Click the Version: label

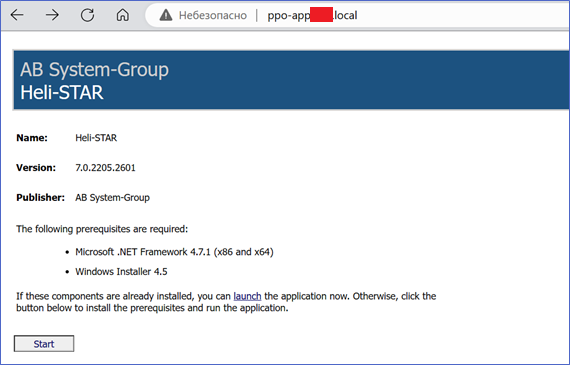(36, 168)
